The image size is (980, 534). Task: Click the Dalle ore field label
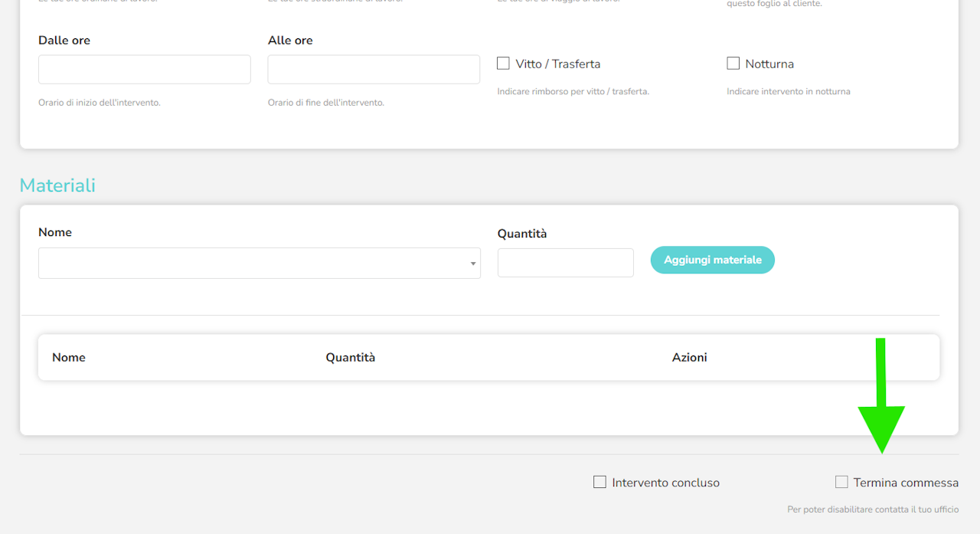tap(64, 41)
